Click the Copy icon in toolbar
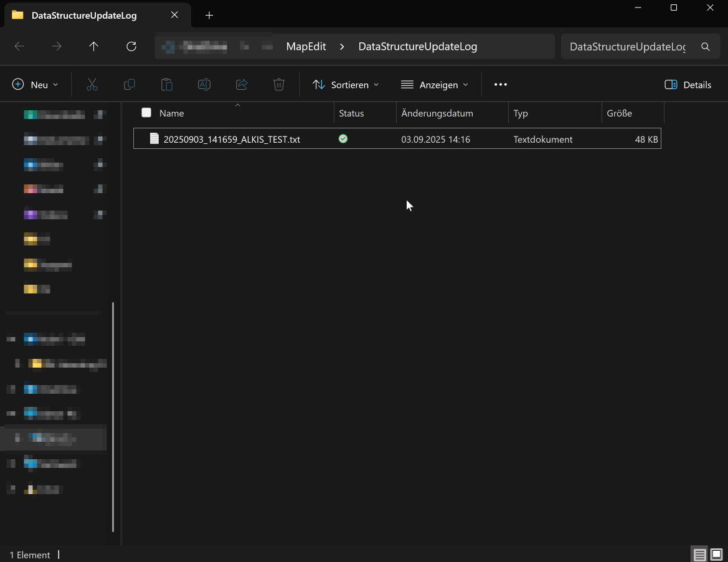Viewport: 728px width, 562px height. click(130, 85)
